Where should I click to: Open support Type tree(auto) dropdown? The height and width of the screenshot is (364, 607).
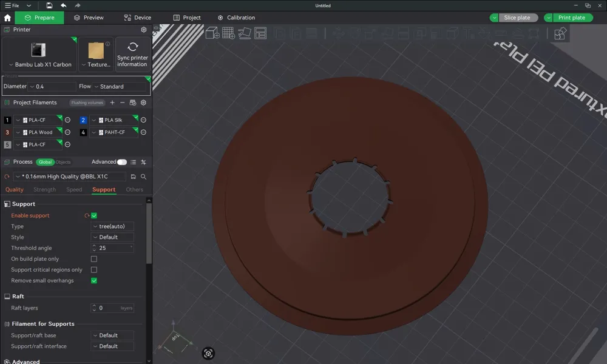(x=112, y=226)
